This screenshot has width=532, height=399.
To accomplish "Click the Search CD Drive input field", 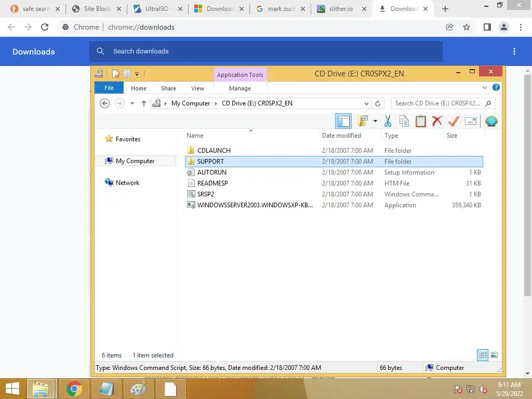I will 443,103.
